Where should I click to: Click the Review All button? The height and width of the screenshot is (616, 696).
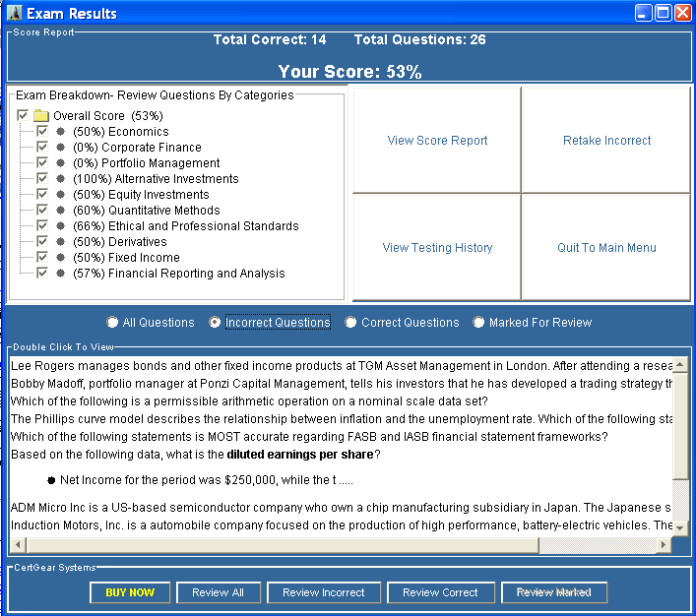pos(218,592)
